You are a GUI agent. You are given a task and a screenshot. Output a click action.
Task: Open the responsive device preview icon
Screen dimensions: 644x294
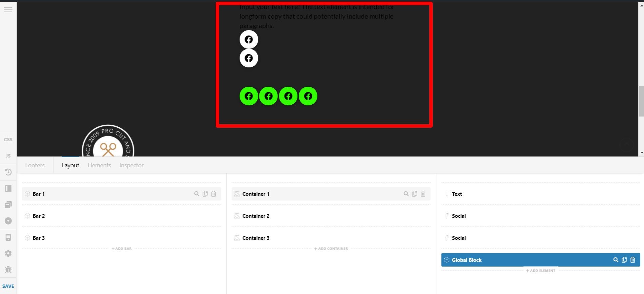(x=8, y=237)
